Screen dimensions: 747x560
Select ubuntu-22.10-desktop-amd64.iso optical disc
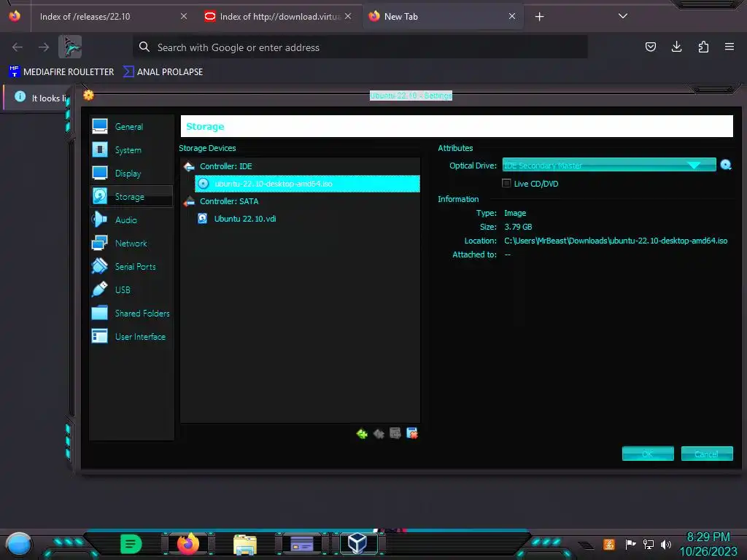coord(307,184)
